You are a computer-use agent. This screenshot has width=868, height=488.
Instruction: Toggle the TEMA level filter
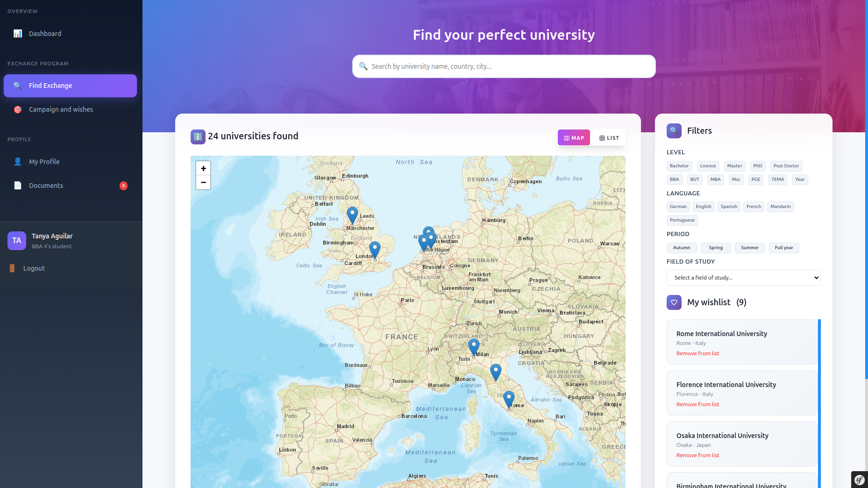point(778,179)
